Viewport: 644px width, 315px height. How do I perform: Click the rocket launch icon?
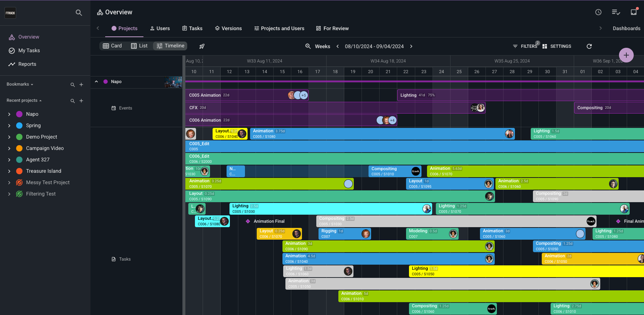click(x=202, y=46)
